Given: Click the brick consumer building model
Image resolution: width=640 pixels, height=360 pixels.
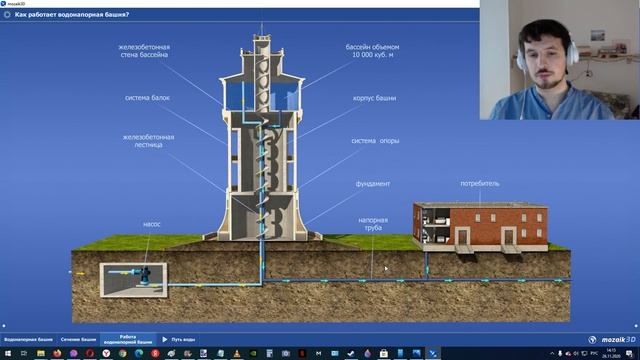Looking at the screenshot, I should (x=480, y=226).
